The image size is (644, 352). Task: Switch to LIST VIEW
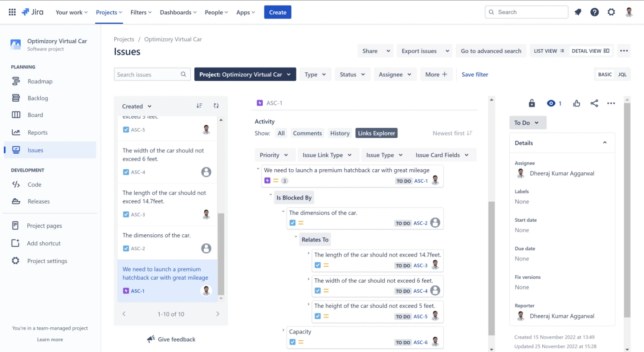[549, 51]
